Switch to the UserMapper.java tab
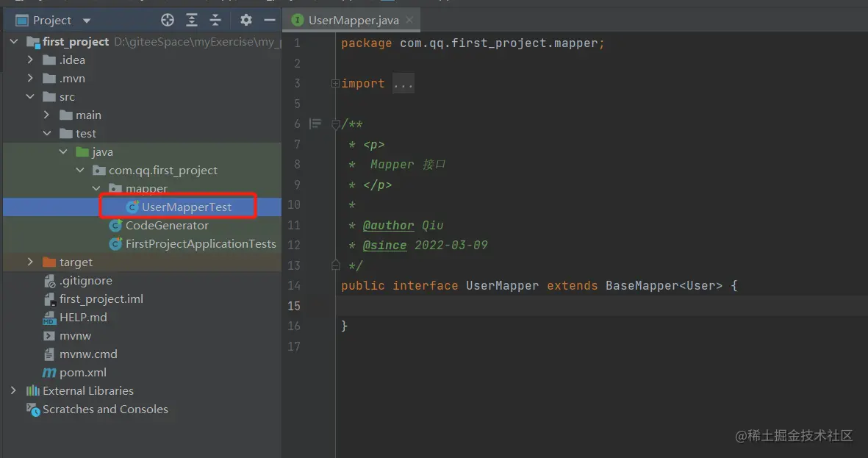The width and height of the screenshot is (868, 458). pos(354,21)
